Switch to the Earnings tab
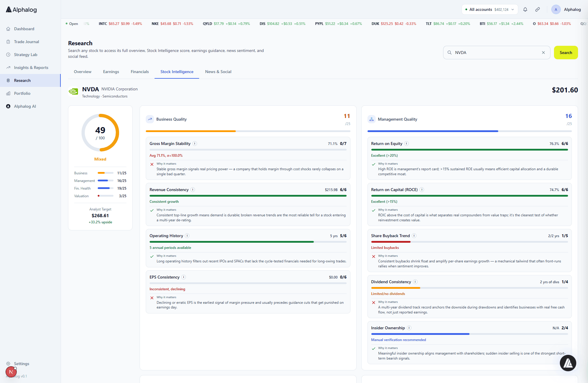 [111, 72]
